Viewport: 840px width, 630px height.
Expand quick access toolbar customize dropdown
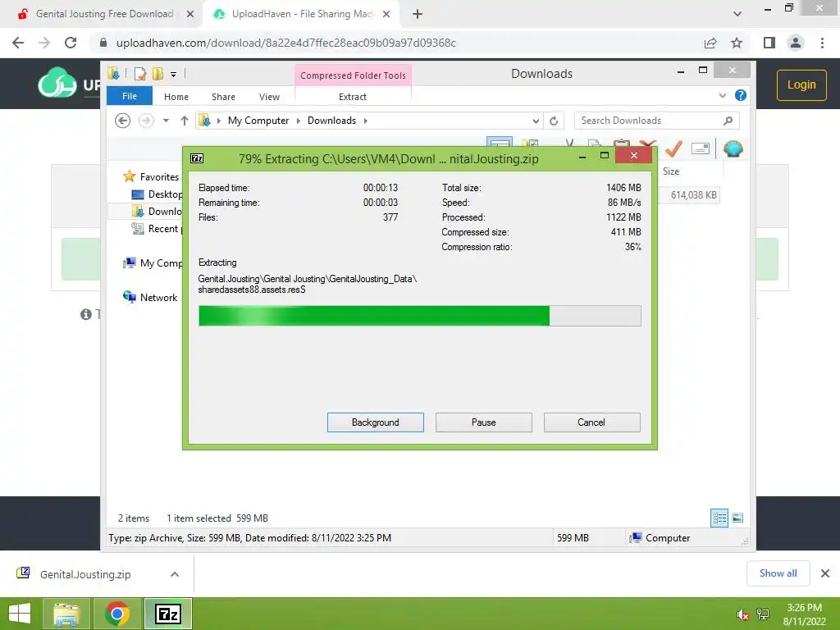[174, 75]
